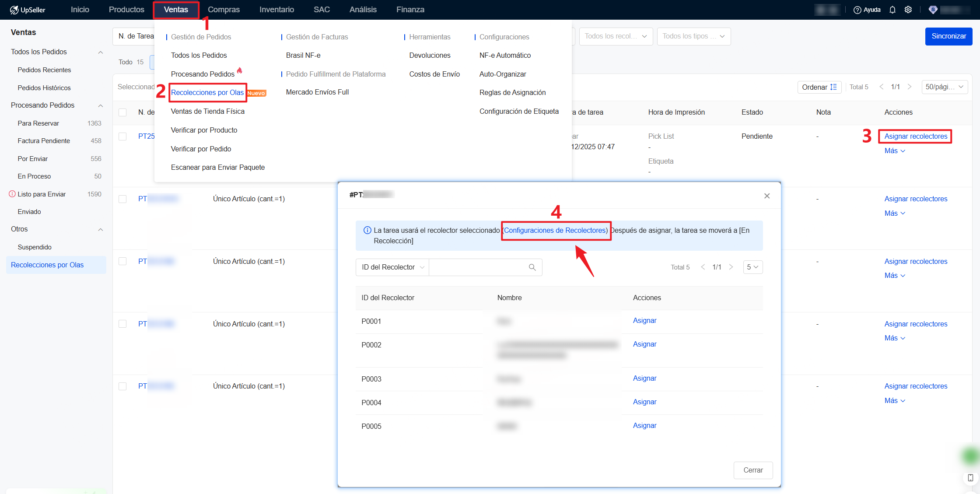Viewport: 980px width, 494px height.
Task: Open the settings gear icon
Action: click(x=909, y=9)
